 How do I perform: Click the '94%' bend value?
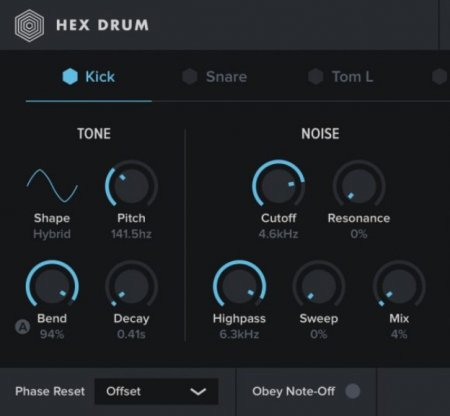(x=52, y=334)
